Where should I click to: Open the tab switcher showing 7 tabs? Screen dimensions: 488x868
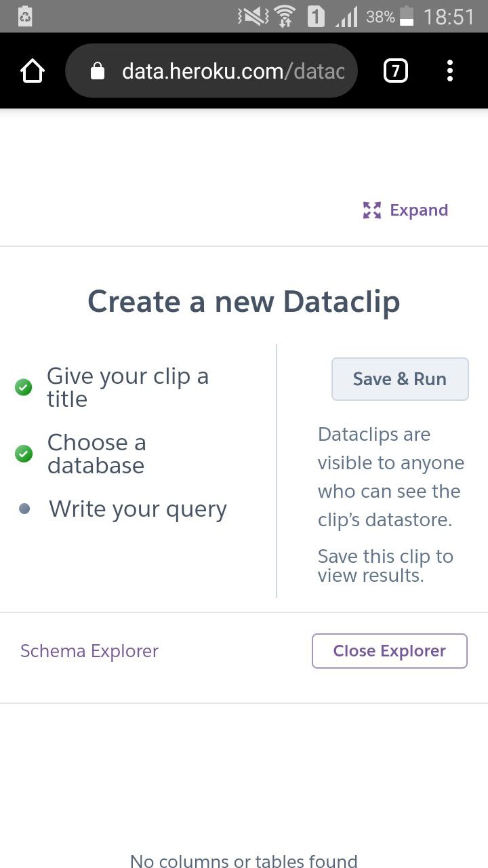[x=396, y=71]
